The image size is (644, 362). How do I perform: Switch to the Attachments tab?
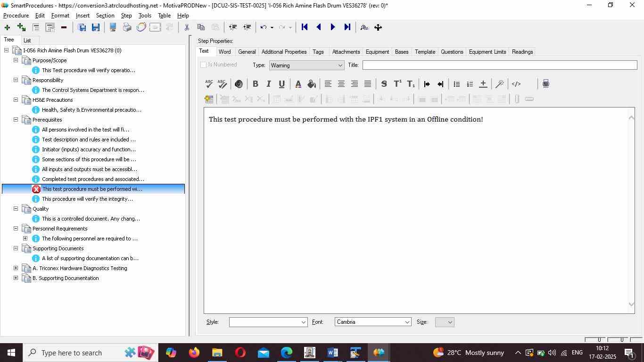tap(346, 52)
